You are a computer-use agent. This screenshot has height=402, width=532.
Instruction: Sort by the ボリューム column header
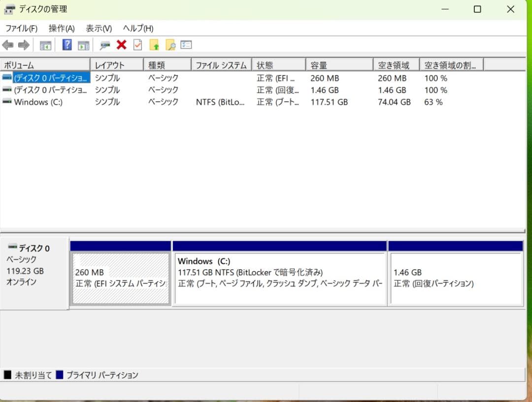pyautogui.click(x=45, y=65)
